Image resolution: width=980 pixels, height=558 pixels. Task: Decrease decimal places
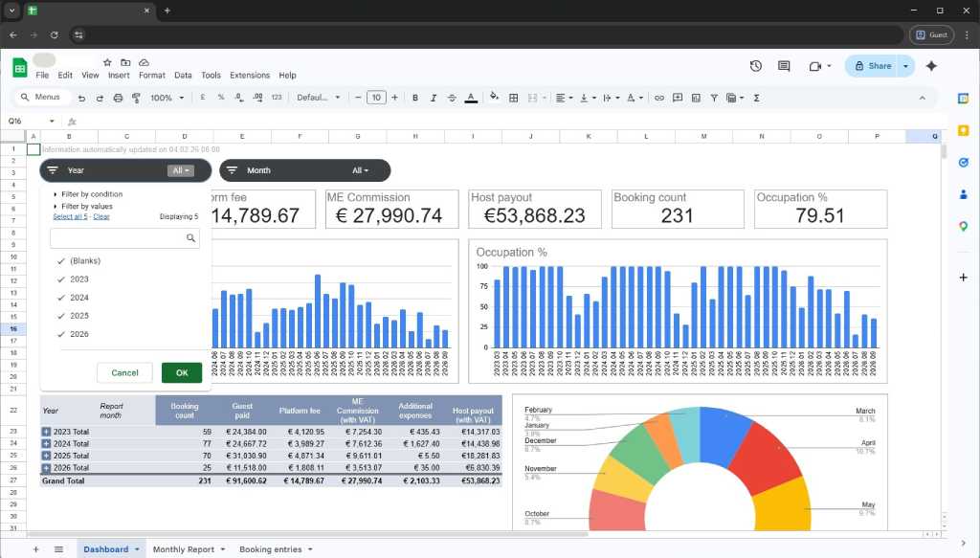coord(238,98)
